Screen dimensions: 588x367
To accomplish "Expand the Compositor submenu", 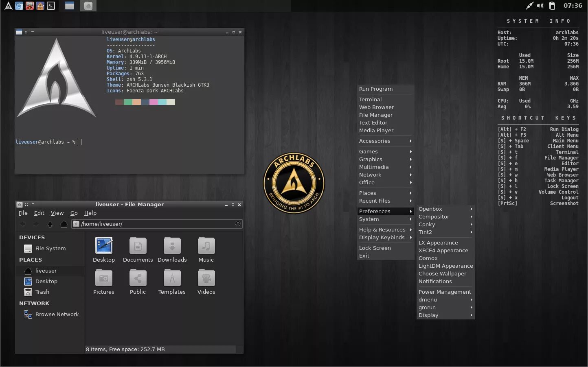I will [445, 216].
